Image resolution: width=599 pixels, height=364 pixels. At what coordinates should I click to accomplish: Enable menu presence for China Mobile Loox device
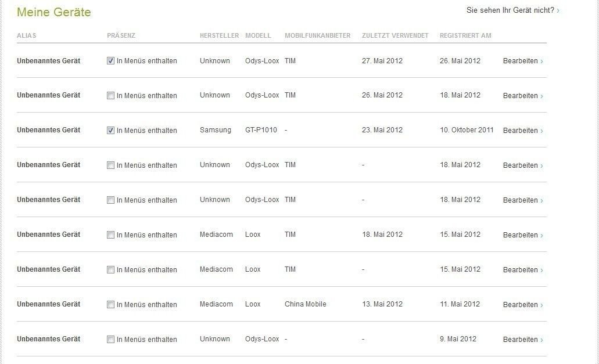pos(110,304)
